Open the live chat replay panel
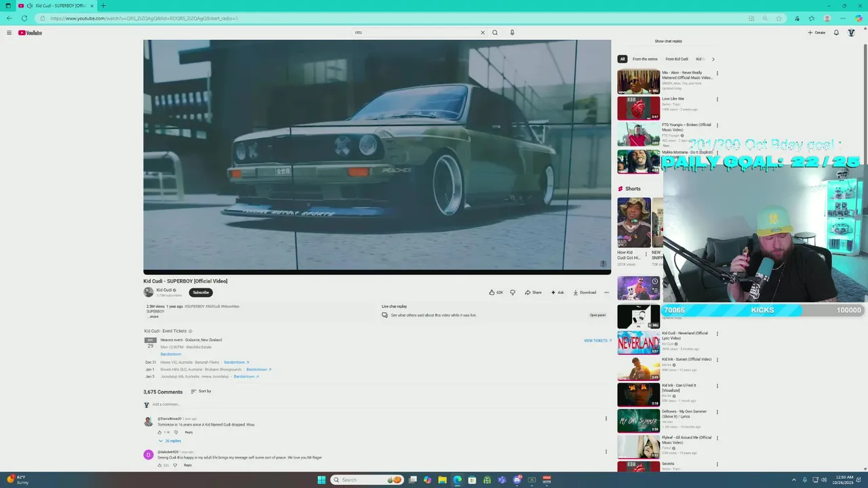The height and width of the screenshot is (488, 868). (597, 315)
